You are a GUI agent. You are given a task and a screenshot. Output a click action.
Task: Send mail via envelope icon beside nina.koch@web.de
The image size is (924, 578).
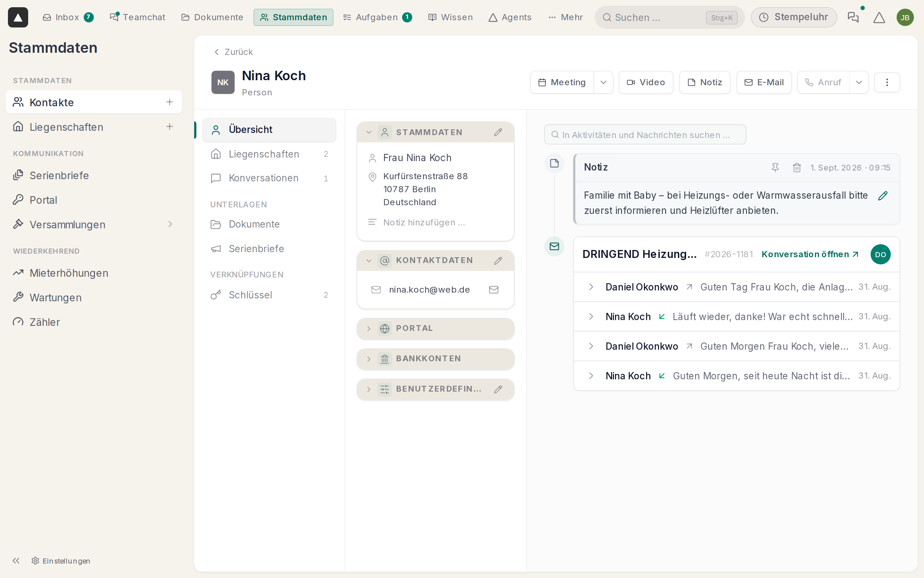coord(494,290)
